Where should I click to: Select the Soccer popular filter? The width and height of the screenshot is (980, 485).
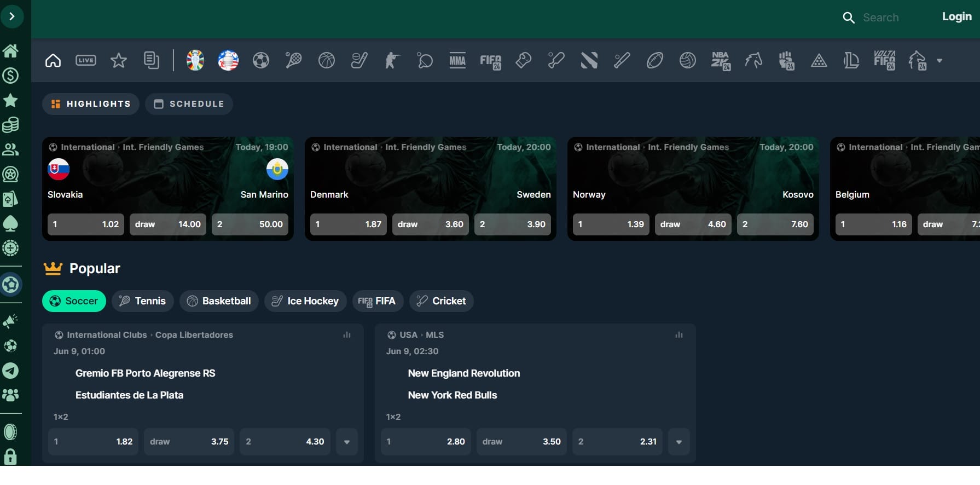pos(74,301)
